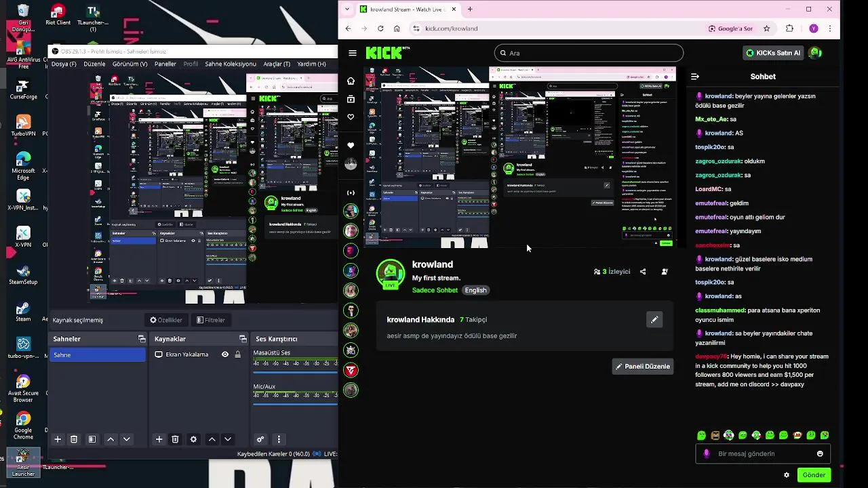Open OBS Araçlar menu
This screenshot has width=868, height=488.
click(277, 64)
